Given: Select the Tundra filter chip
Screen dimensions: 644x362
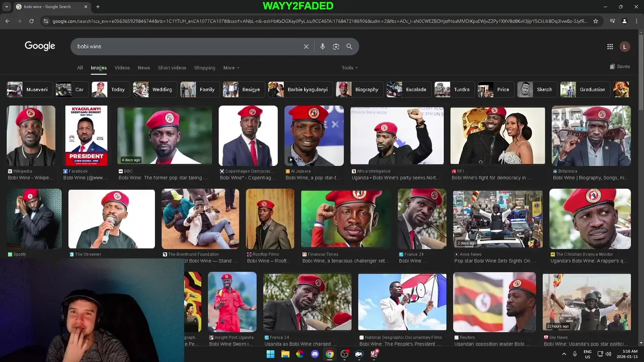Looking at the screenshot, I should 454,89.
